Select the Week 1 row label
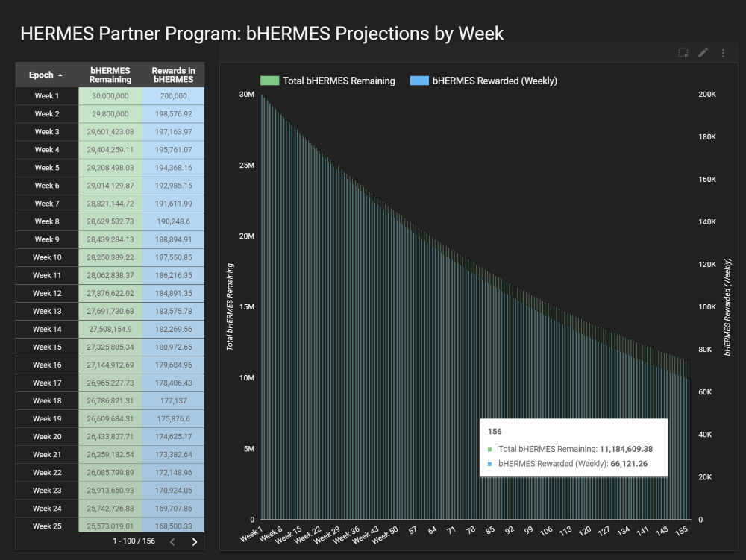 [46, 96]
